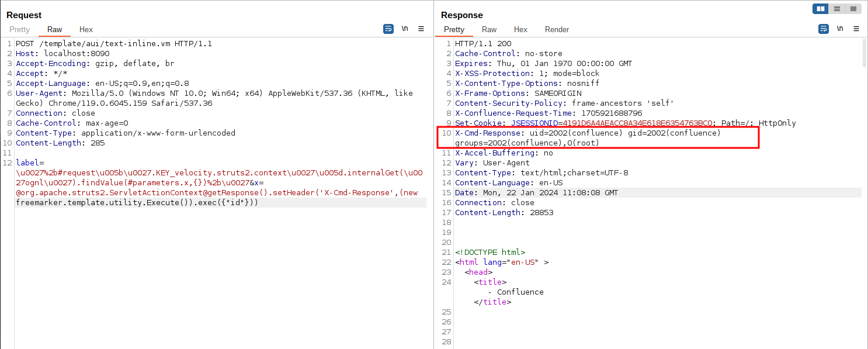The width and height of the screenshot is (868, 349).
Task: Select combined single-panel layout view
Action: click(853, 9)
